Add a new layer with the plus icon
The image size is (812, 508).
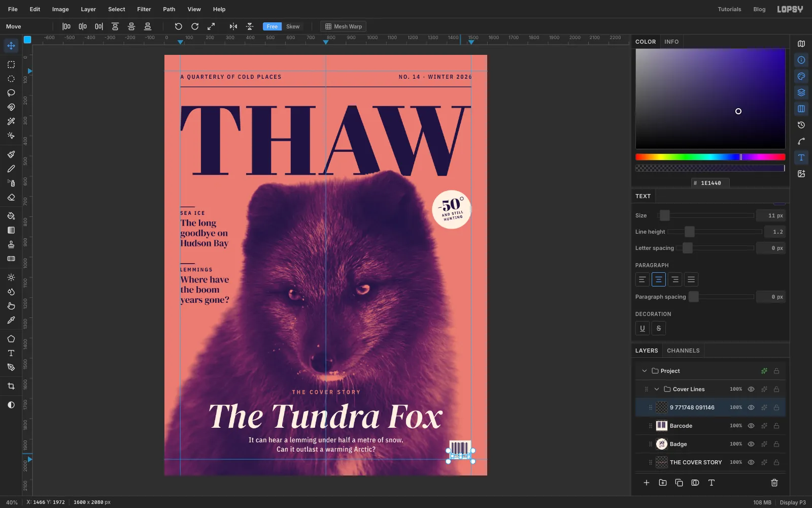pyautogui.click(x=647, y=483)
